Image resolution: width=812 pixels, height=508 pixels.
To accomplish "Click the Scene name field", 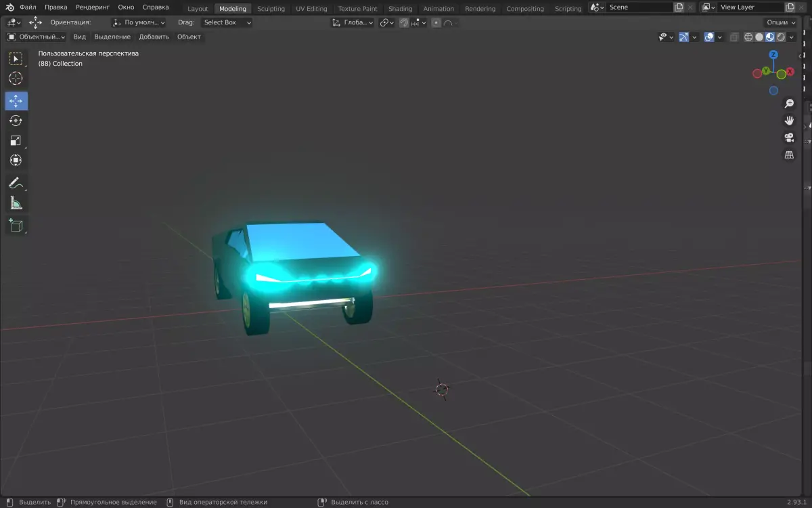I will [x=639, y=7].
